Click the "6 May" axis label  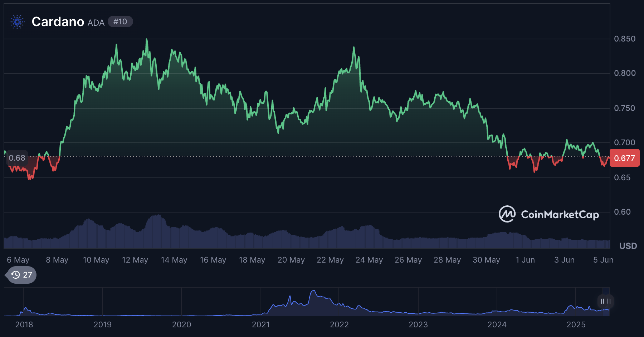click(18, 260)
